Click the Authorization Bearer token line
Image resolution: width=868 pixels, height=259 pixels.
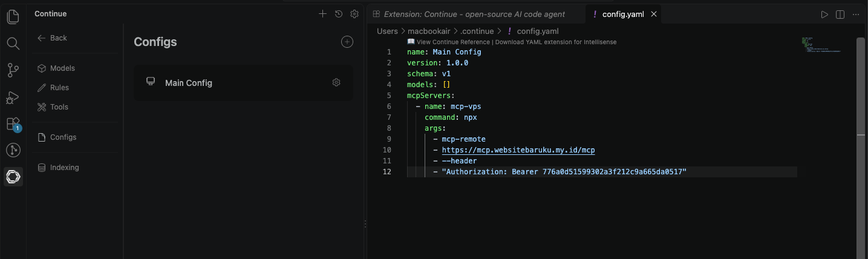(x=560, y=172)
